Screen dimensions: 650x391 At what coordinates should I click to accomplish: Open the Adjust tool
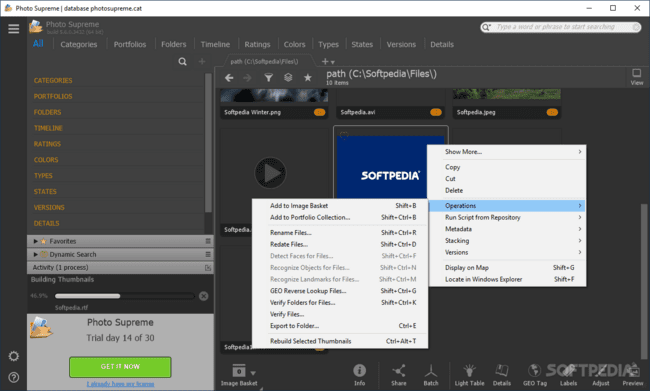point(601,375)
